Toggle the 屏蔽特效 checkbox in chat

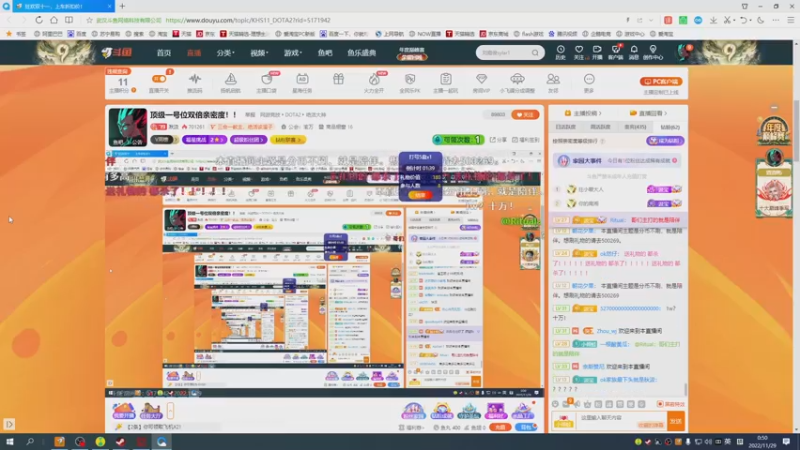tap(671, 404)
